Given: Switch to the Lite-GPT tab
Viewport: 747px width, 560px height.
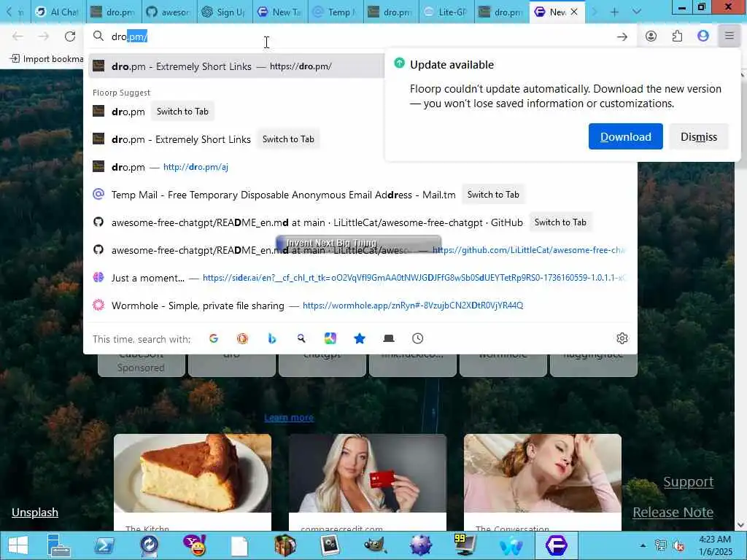Looking at the screenshot, I should point(447,12).
